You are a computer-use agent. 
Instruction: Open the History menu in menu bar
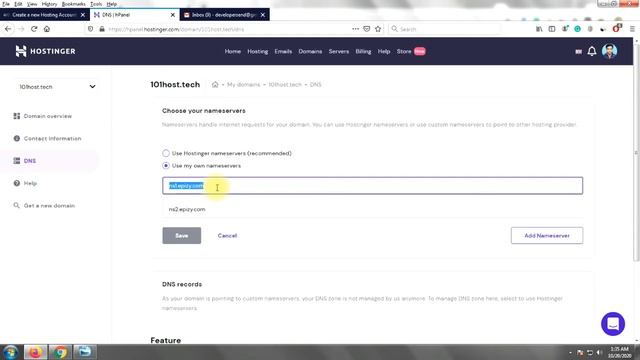(49, 4)
